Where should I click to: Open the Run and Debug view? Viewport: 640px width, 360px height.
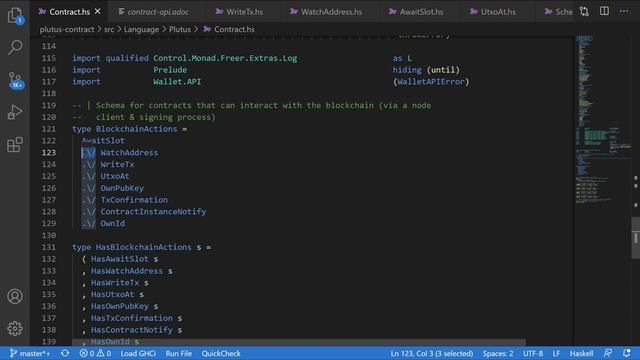(x=15, y=112)
